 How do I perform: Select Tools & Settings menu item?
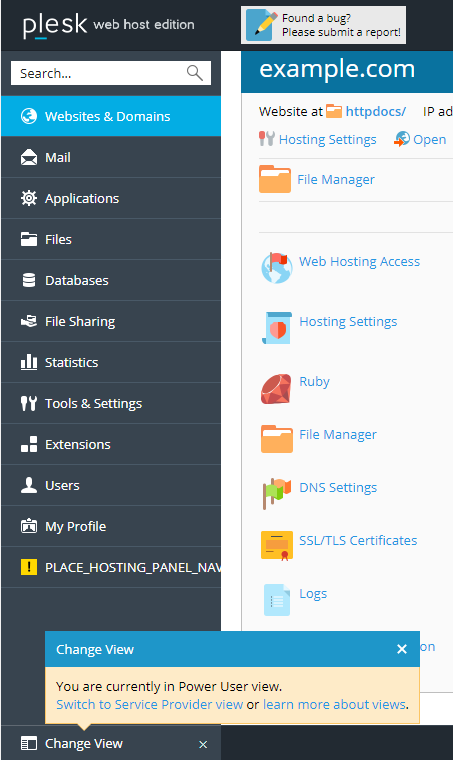pos(111,403)
